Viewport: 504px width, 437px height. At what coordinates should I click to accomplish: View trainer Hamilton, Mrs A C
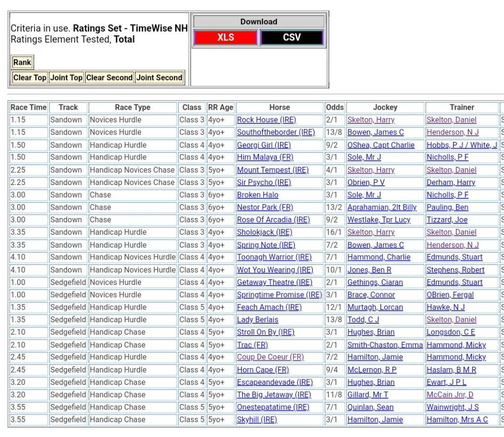click(457, 419)
